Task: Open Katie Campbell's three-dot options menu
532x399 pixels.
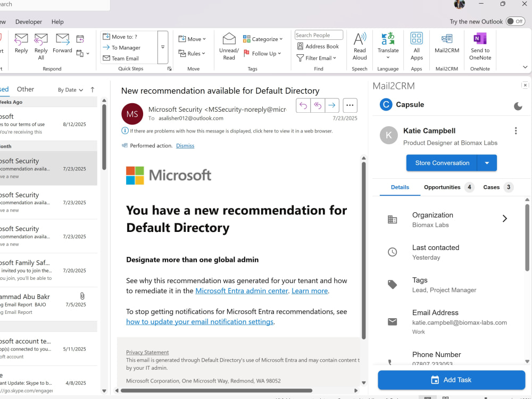Action: (516, 131)
